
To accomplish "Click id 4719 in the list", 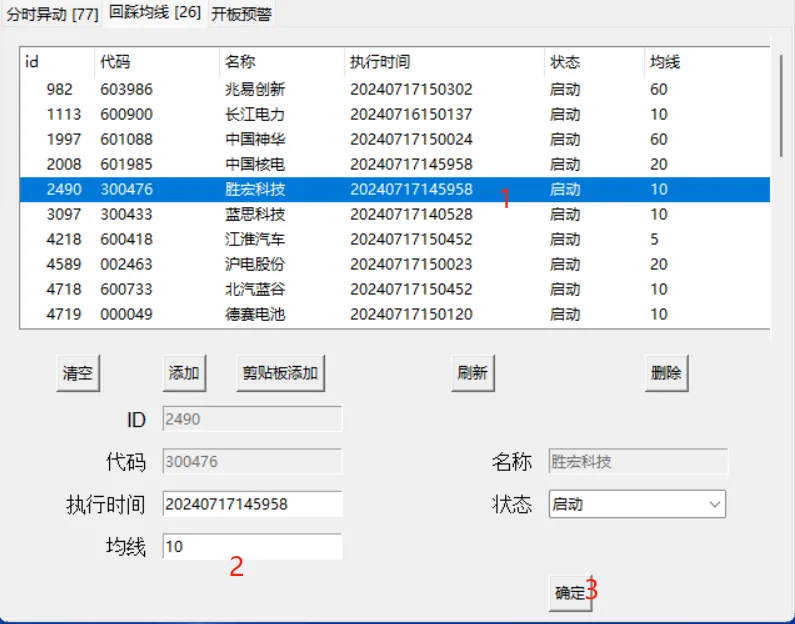I will pos(63,314).
